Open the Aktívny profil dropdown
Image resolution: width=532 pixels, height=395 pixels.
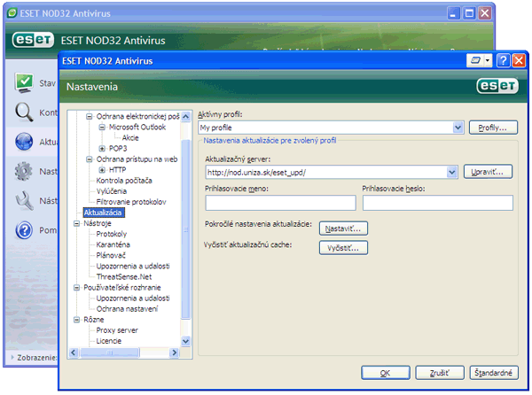(458, 128)
